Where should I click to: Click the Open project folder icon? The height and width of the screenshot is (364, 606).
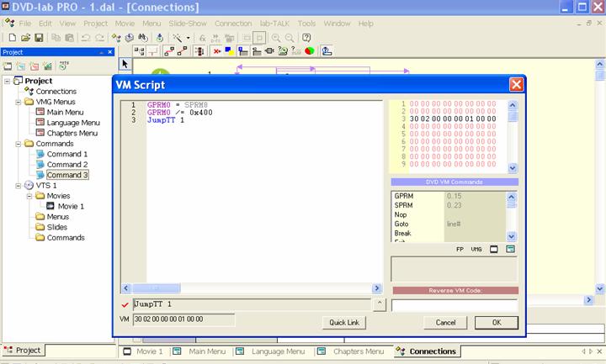[x=25, y=38]
